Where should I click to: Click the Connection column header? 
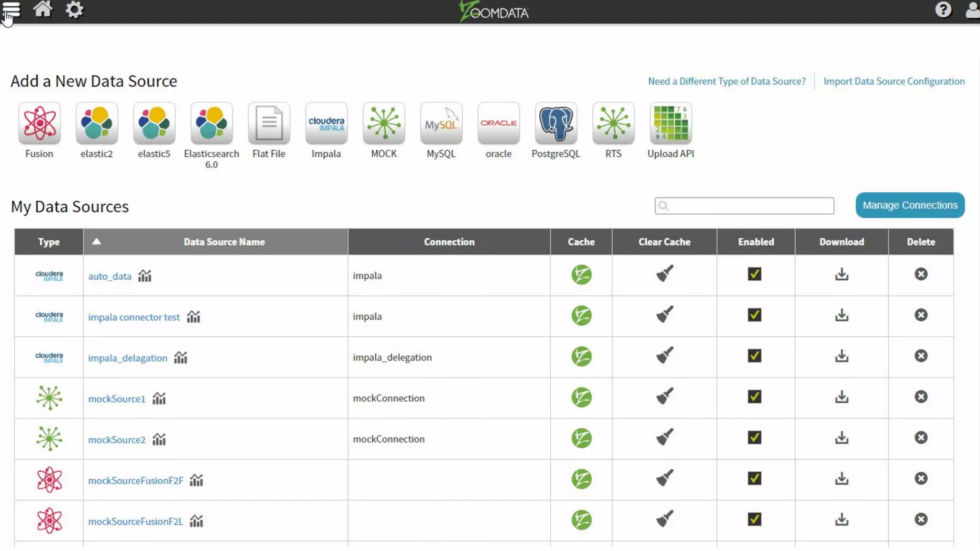coord(449,242)
